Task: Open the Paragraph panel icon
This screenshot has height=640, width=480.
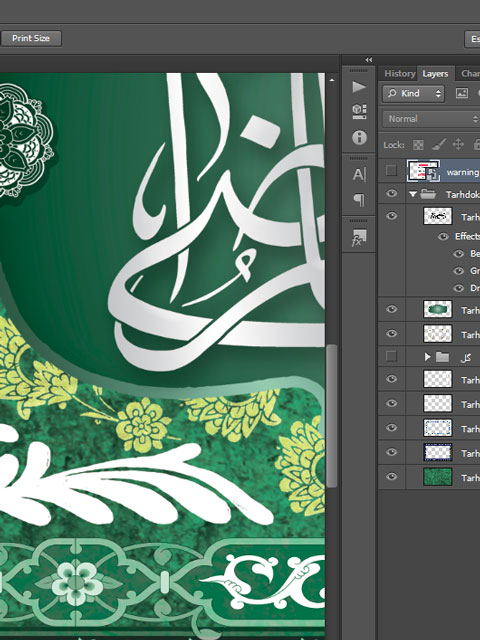Action: 359,200
